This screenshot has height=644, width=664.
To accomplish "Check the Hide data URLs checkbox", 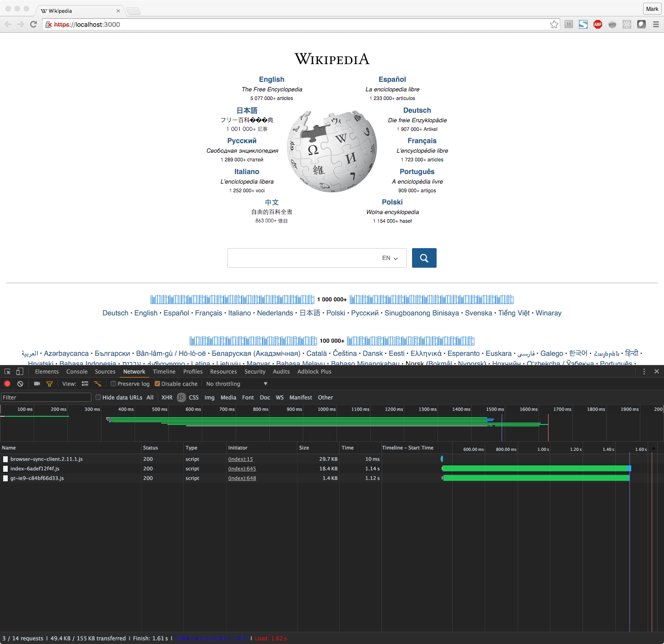I will (98, 397).
